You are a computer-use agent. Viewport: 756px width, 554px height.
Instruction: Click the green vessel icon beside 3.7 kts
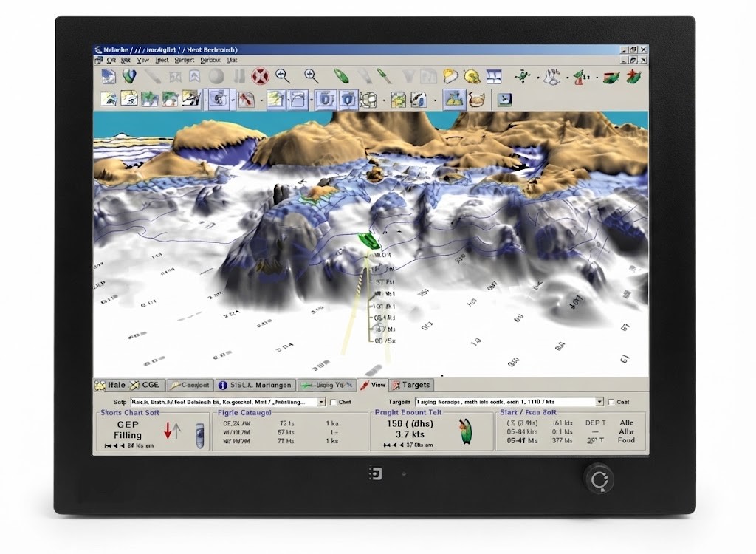pos(465,431)
